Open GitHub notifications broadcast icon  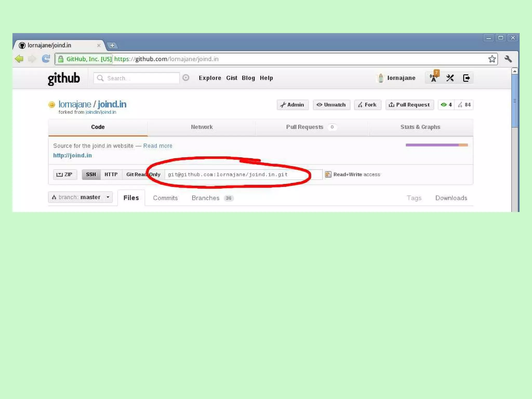(434, 78)
